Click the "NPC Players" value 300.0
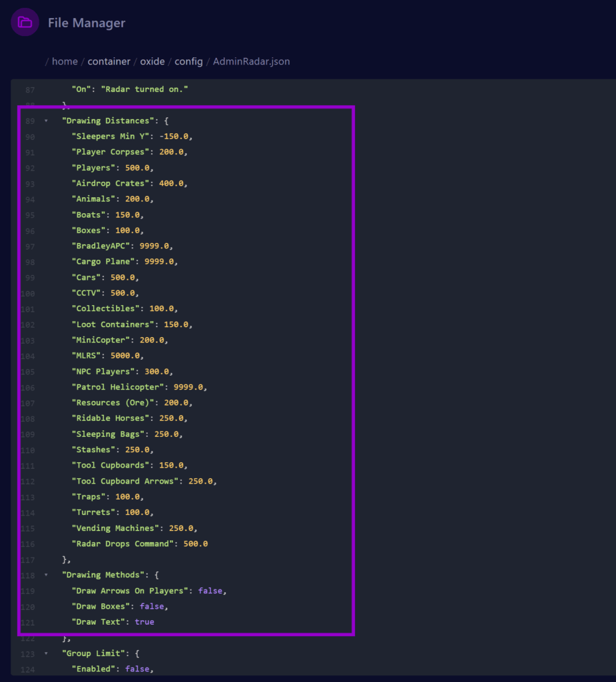Viewport: 616px width, 682px height. coord(157,372)
